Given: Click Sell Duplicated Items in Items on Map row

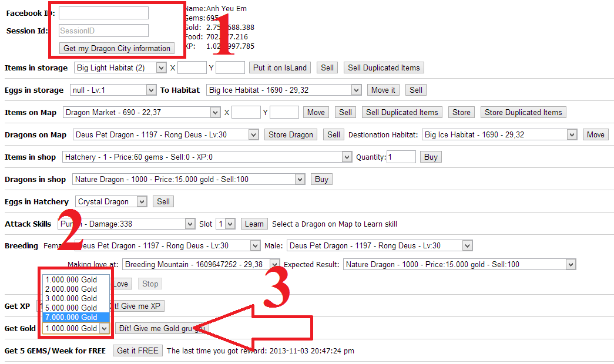Looking at the screenshot, I should coord(402,112).
